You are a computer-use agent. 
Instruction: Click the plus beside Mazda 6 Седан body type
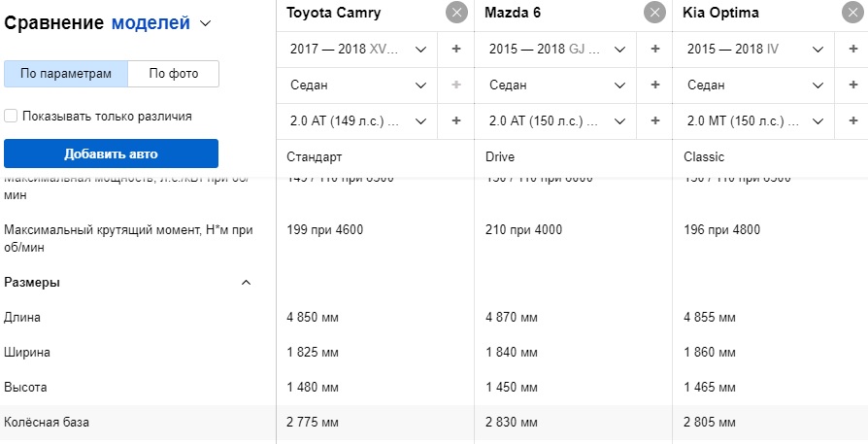click(654, 85)
